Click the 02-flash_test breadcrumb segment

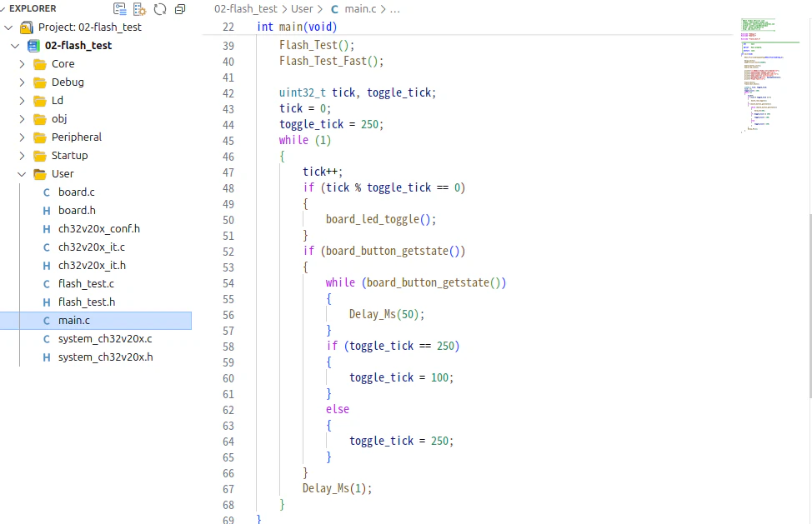point(245,9)
